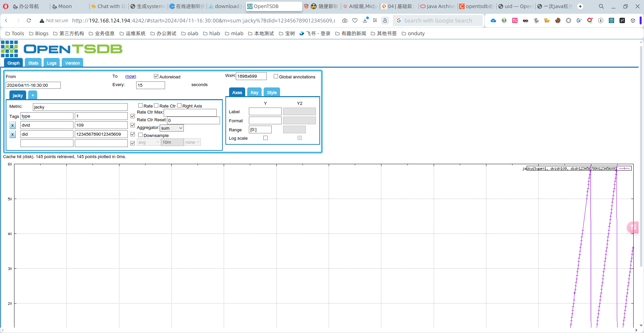Viewport: 644px width, 333px height.
Task: Switch to the Graph tab
Action: (x=13, y=63)
